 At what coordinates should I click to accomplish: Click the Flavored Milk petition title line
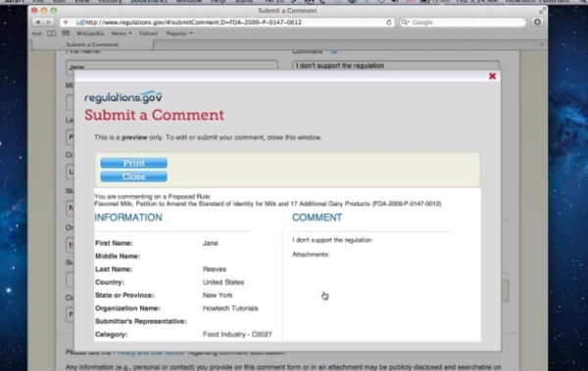[268, 204]
